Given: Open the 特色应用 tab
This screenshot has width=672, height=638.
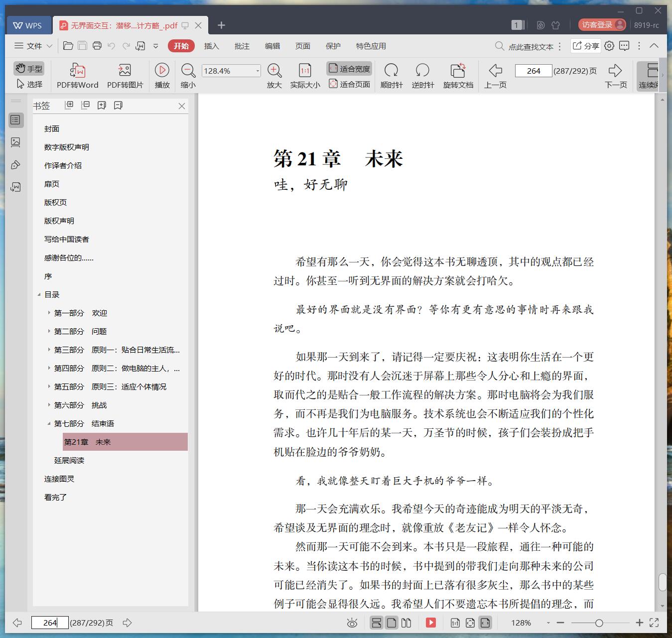Looking at the screenshot, I should click(x=371, y=46).
